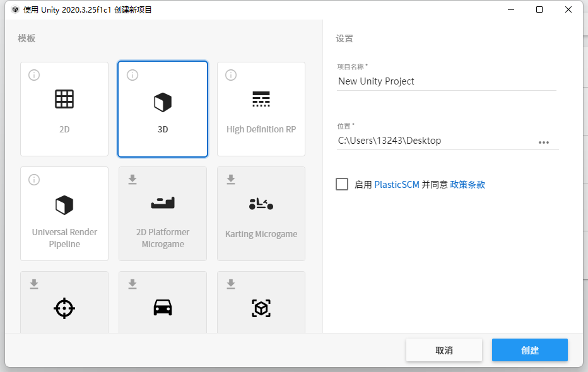588x372 pixels.
Task: Show info for Universal Render Pipeline template
Action: (34, 180)
